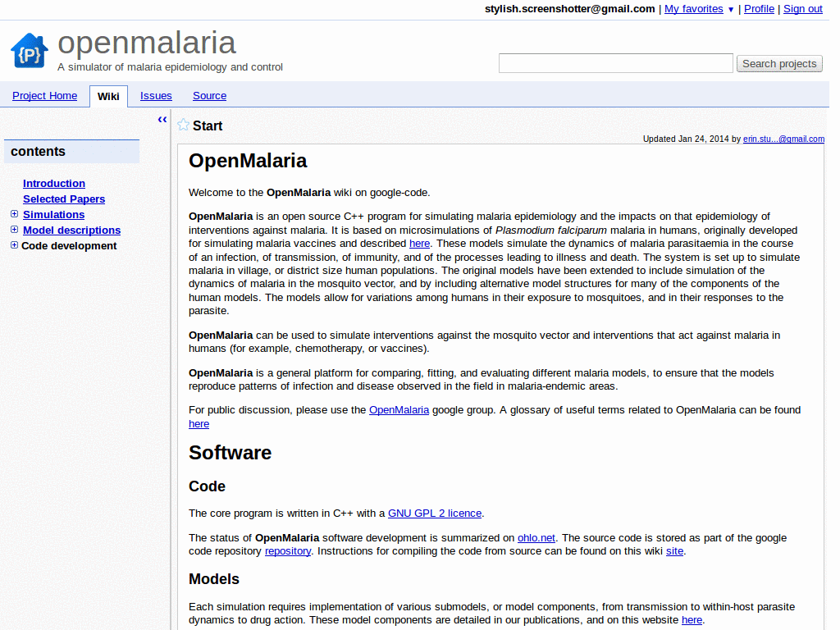
Task: Click the Start page title text
Action: tap(208, 126)
